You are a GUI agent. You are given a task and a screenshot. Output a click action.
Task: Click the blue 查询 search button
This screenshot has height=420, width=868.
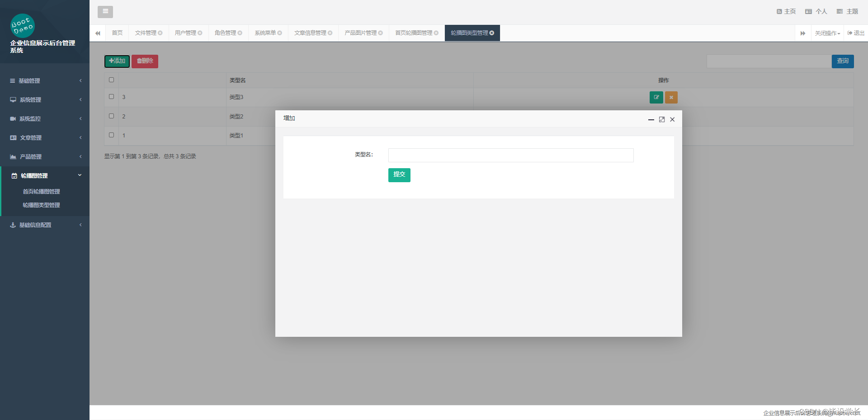pos(843,61)
